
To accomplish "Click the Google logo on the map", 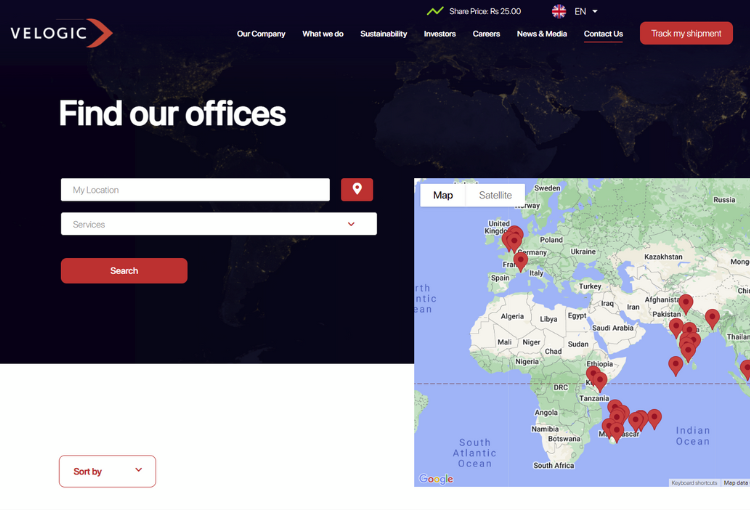I will pos(436,478).
